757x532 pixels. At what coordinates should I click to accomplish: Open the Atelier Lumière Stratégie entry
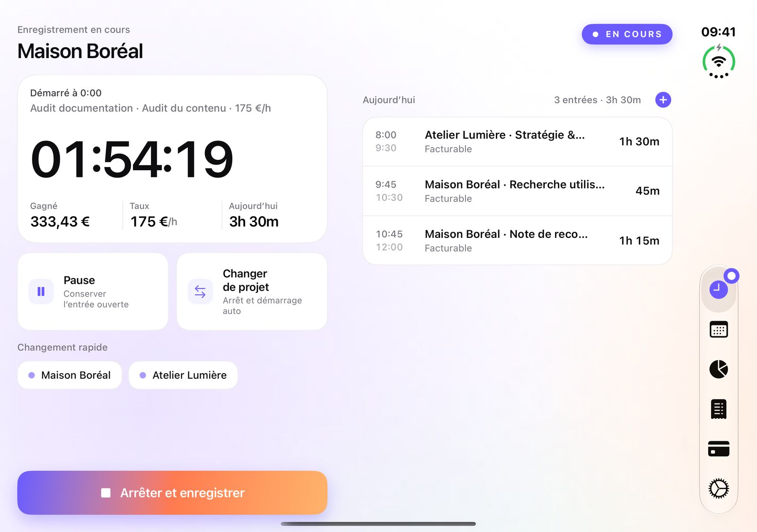pyautogui.click(x=517, y=141)
